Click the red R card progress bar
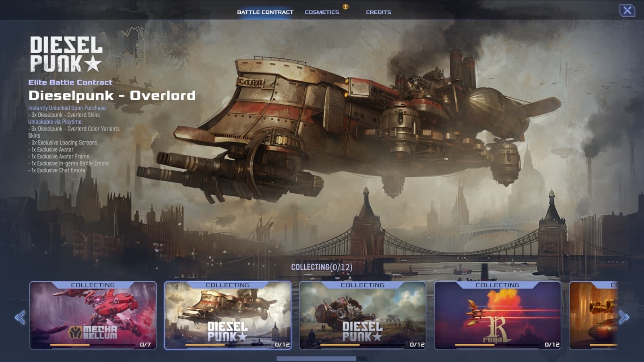644x362 pixels. (x=497, y=345)
